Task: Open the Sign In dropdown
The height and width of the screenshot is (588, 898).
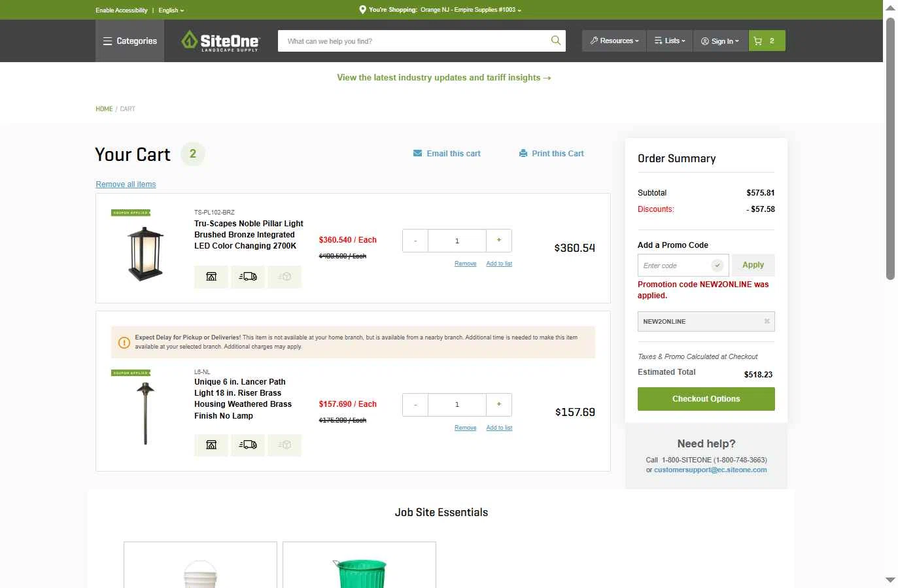Action: click(720, 41)
